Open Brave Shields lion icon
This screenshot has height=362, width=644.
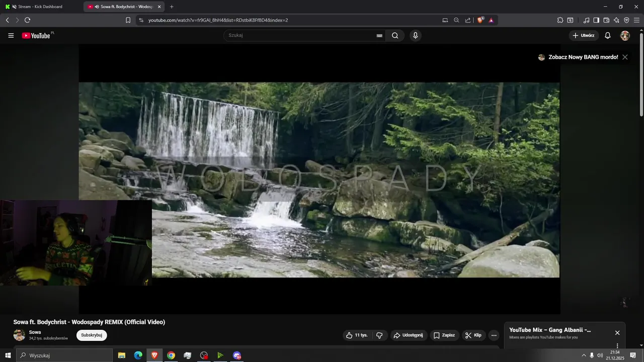[480, 20]
